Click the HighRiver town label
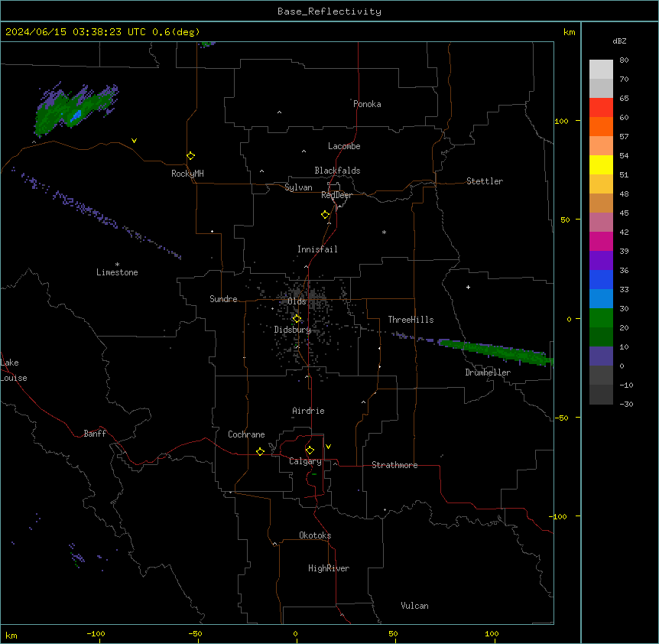Viewport: 659px width, 644px height. pos(329,568)
